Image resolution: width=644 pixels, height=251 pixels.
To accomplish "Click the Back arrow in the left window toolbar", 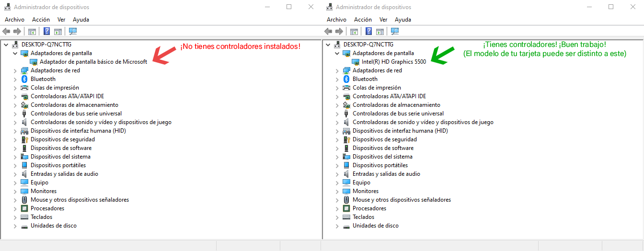I will point(6,31).
